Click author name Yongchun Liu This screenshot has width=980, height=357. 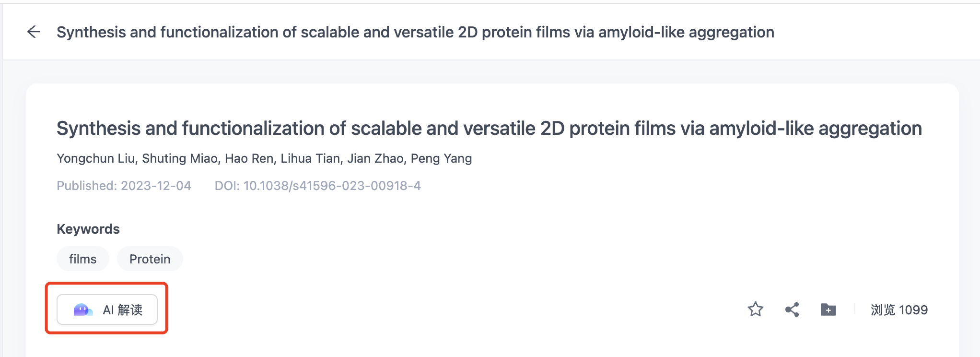(x=95, y=158)
